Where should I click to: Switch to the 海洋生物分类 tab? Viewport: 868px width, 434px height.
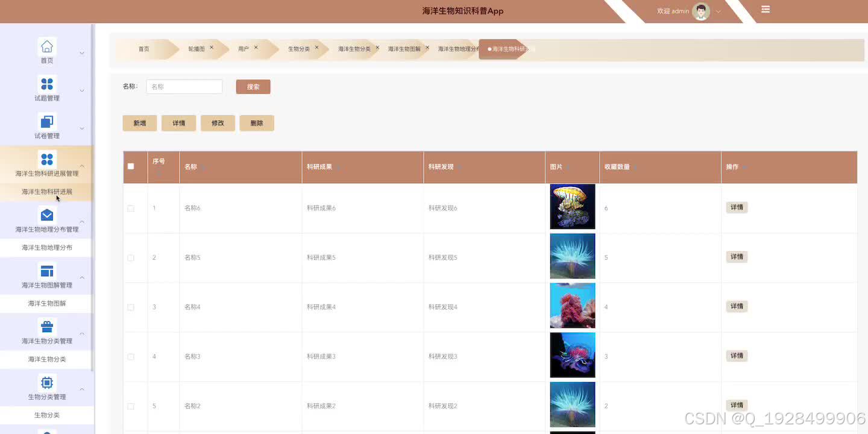click(354, 49)
